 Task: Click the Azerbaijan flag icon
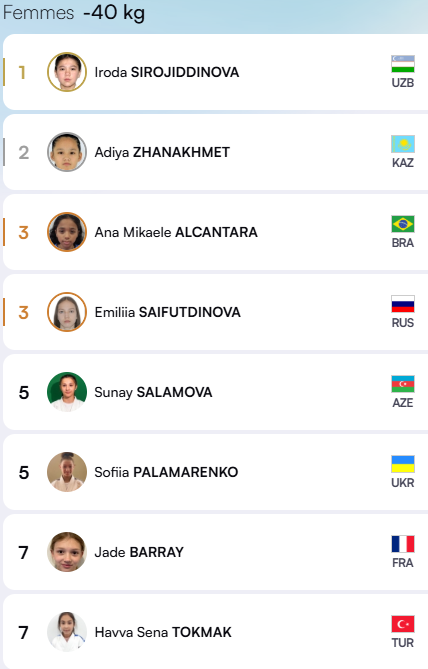pos(403,384)
